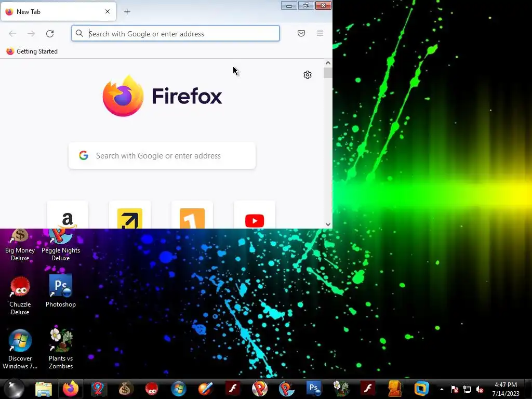Image resolution: width=532 pixels, height=399 pixels.
Task: Select the New Tab browser tab
Action: click(x=58, y=11)
